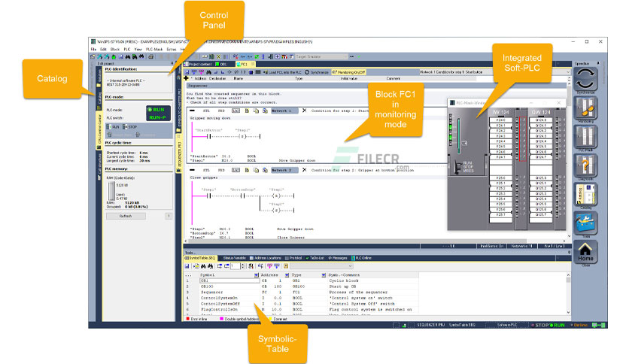Click the save icon in symbol table toolbar

tap(187, 265)
